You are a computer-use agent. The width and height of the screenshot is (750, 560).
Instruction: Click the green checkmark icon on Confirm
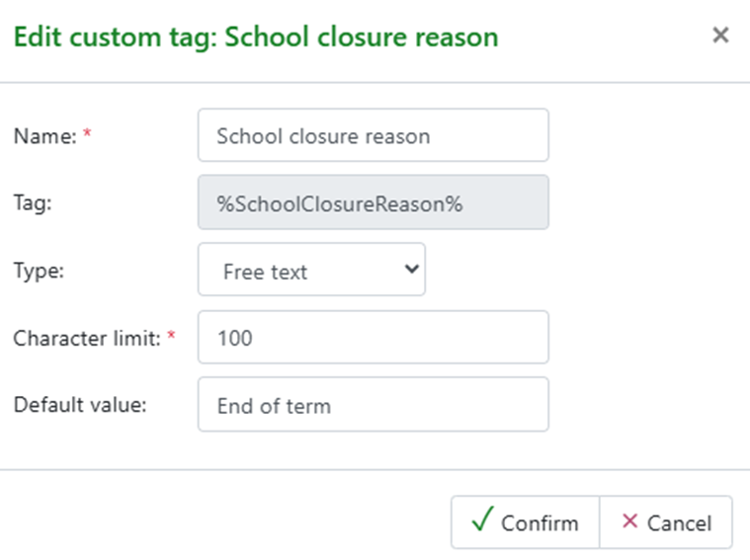point(481,521)
